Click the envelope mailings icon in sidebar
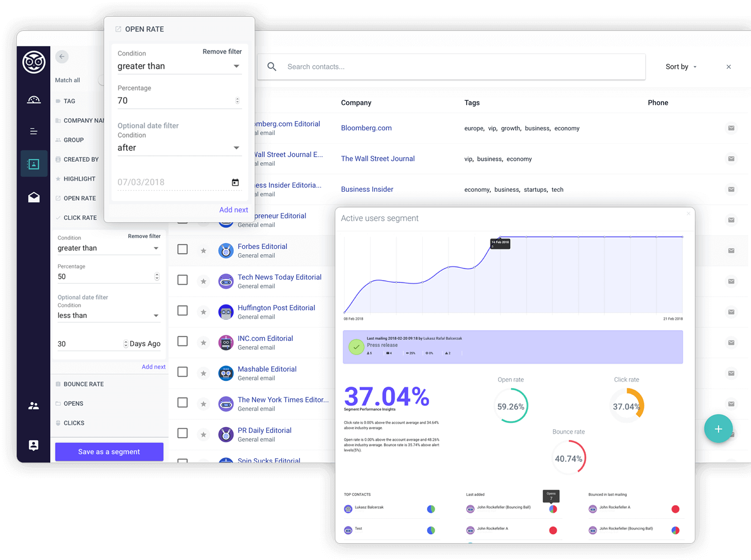 (34, 197)
